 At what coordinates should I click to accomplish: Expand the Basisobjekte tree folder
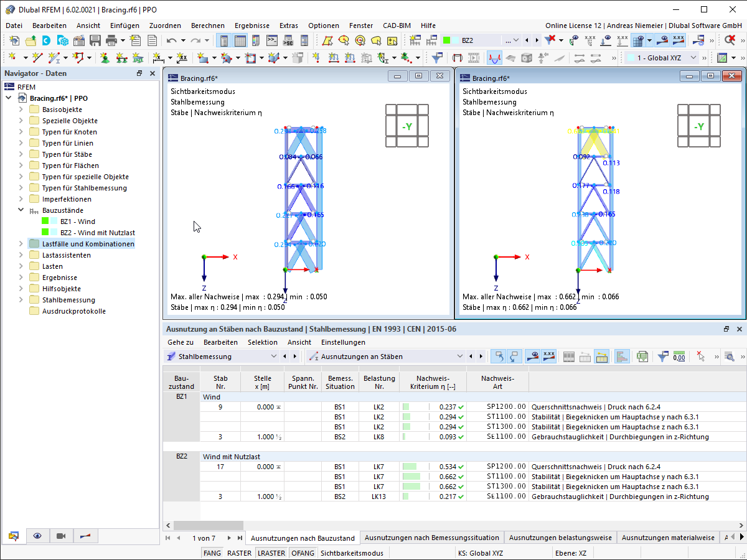[21, 110]
